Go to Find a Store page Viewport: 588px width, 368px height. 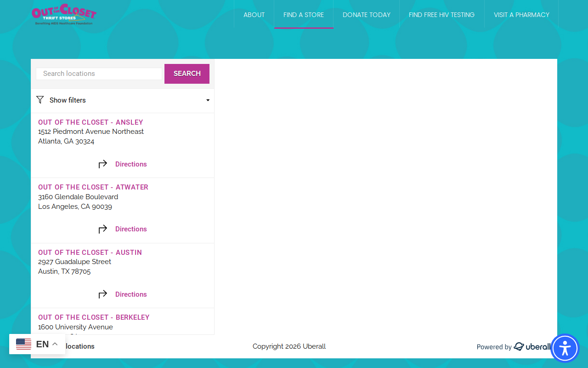pos(304,15)
